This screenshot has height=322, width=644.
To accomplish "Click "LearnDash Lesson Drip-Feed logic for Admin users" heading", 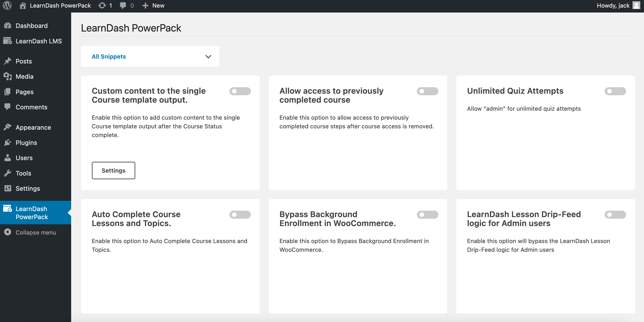I will (x=524, y=219).
